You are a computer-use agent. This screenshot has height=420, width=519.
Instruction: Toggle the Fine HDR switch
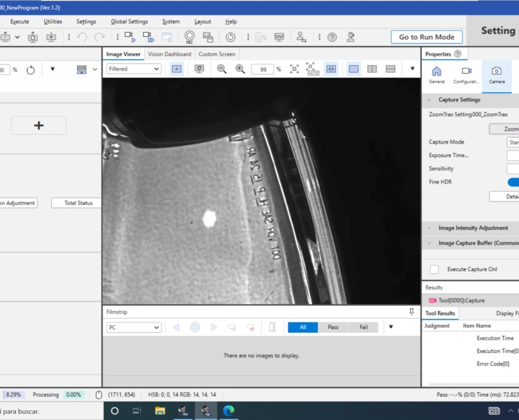click(513, 182)
